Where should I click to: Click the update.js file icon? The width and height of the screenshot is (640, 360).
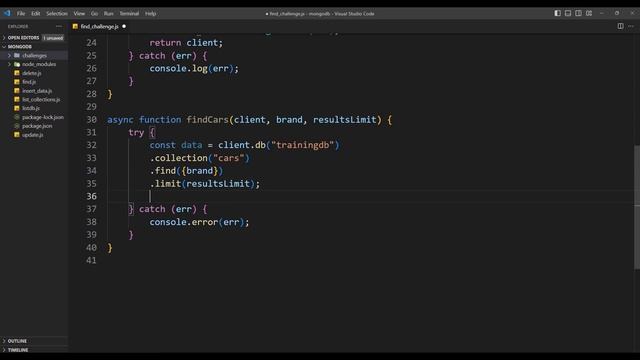point(17,135)
